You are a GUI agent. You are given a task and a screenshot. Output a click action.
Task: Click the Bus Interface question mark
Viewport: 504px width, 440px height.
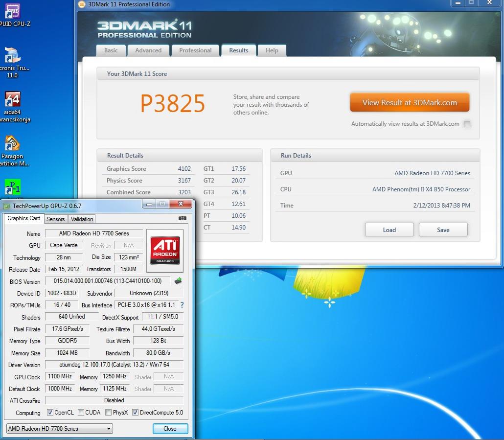pos(182,305)
